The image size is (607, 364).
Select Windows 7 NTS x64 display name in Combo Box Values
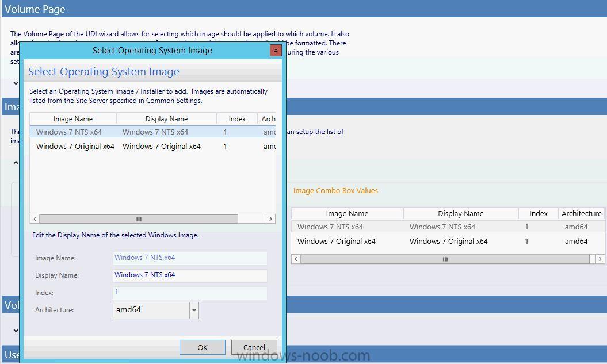[442, 227]
